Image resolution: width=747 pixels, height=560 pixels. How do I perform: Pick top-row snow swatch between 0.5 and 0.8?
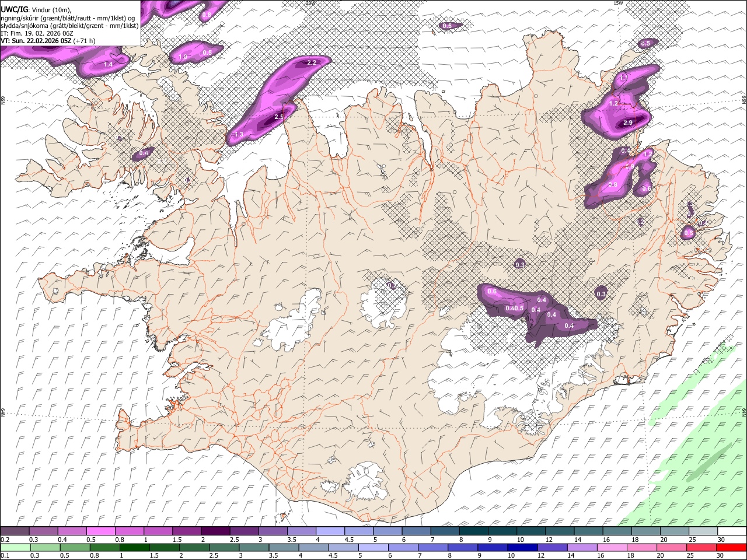(100, 531)
